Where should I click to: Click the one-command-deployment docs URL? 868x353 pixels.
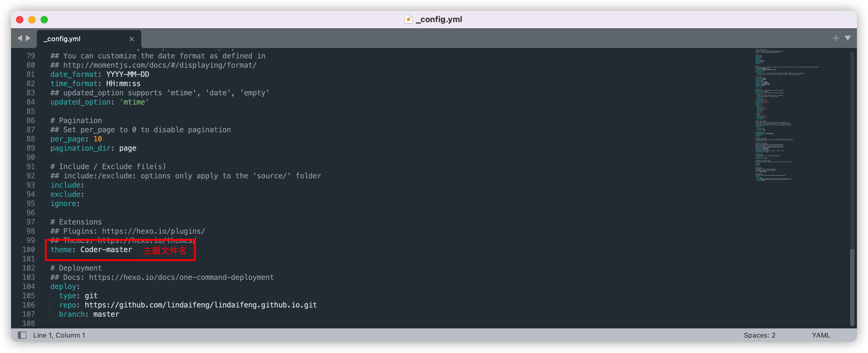tap(181, 277)
